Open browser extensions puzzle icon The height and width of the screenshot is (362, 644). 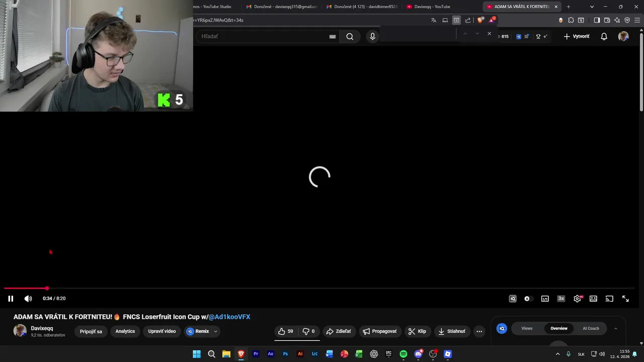coord(571,20)
